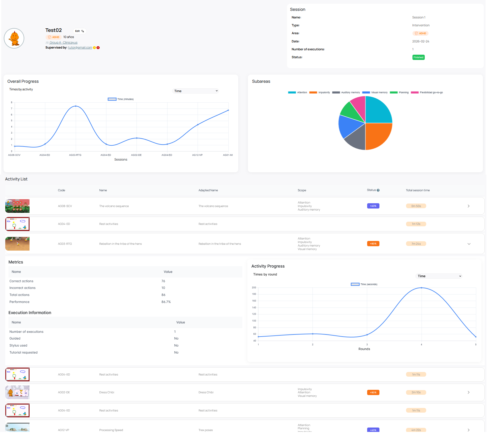Click the tutor@email.com supervisor link
This screenshot has width=487, height=448.
[x=80, y=48]
